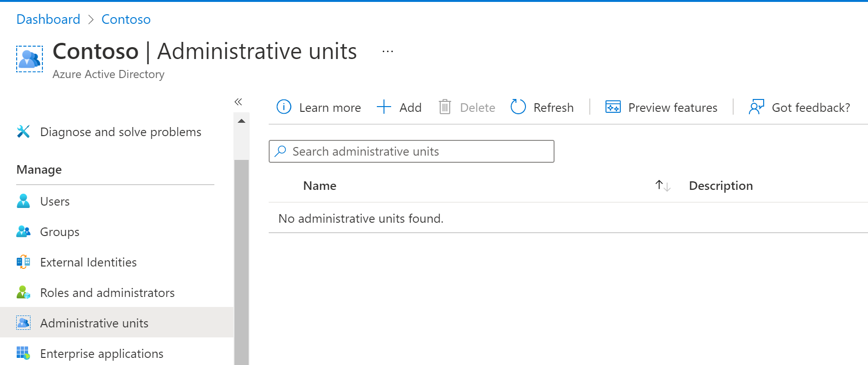Click the Refresh circular arrow icon
Viewport: 868px width, 365px height.
[x=518, y=107]
